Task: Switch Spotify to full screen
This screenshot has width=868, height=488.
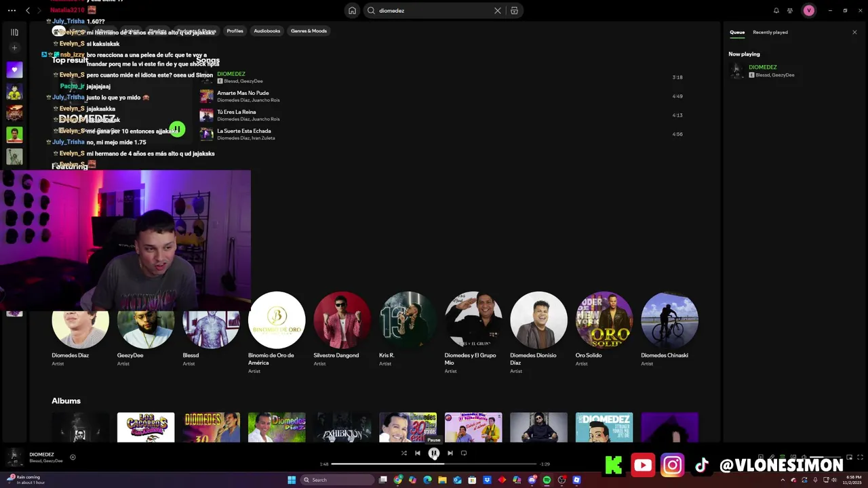Action: pyautogui.click(x=860, y=457)
